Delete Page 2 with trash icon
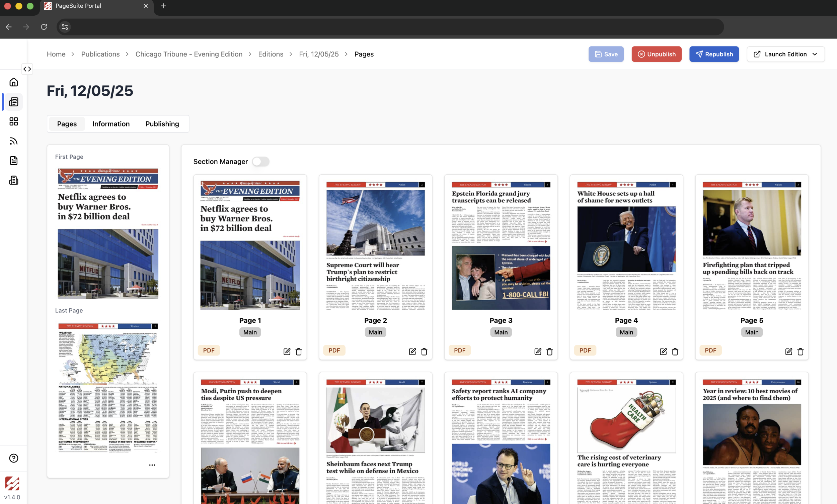The image size is (837, 504). (x=424, y=351)
